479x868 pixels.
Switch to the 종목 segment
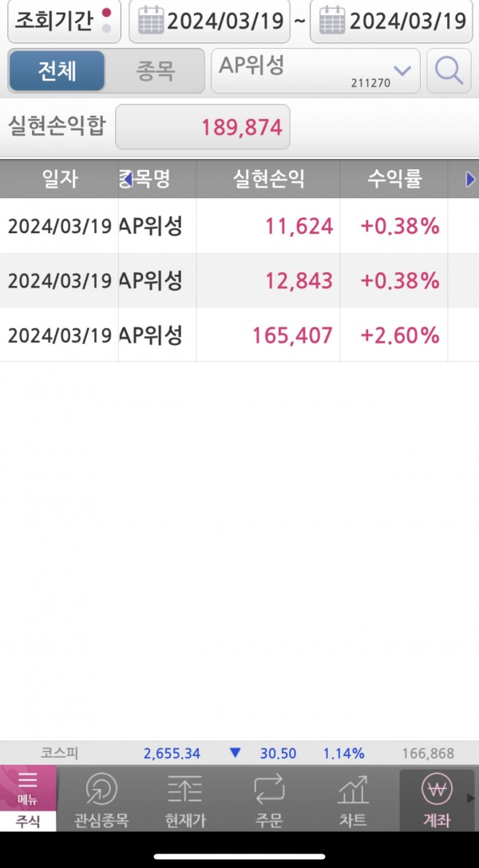[153, 72]
